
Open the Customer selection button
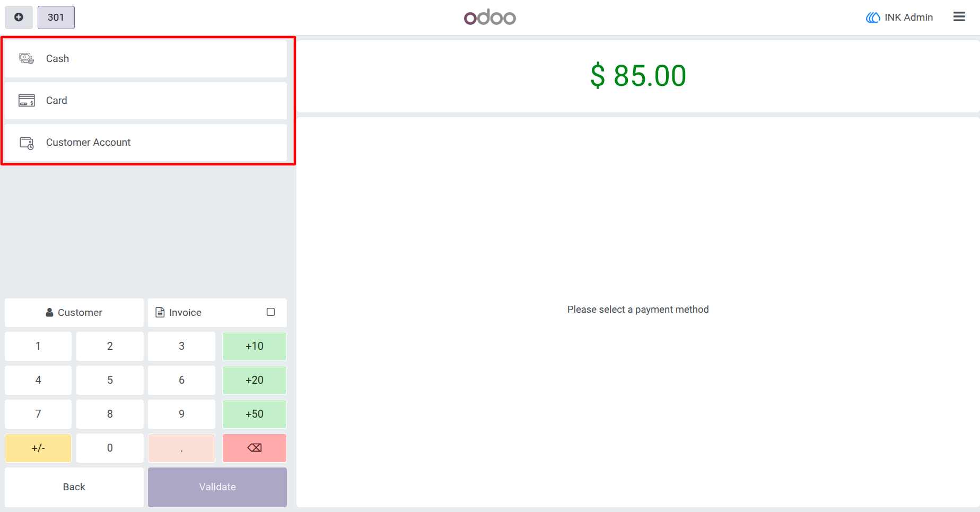(x=74, y=313)
